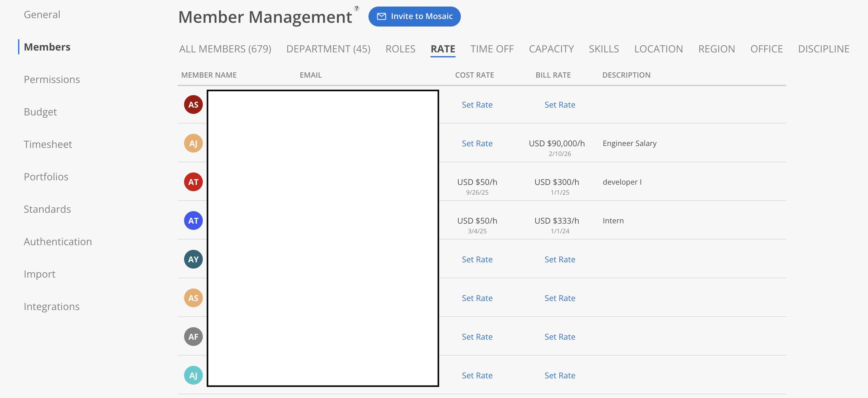
Task: Click the help question mark icon
Action: click(357, 8)
